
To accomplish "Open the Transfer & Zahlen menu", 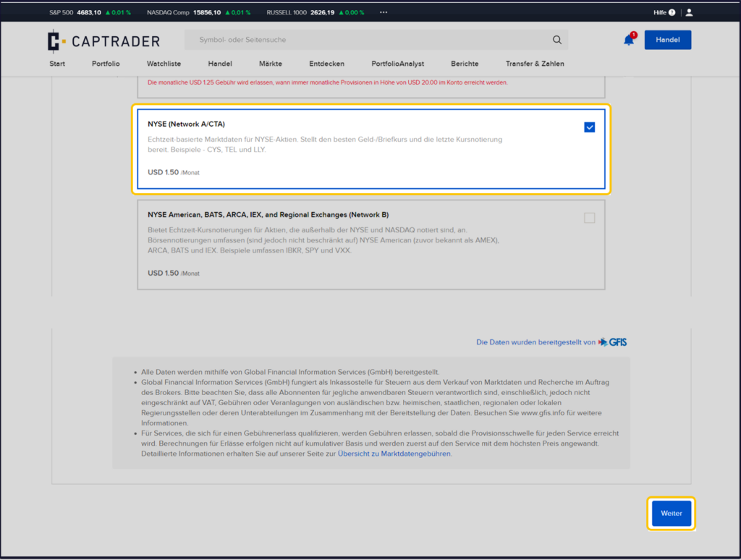I will (x=535, y=64).
